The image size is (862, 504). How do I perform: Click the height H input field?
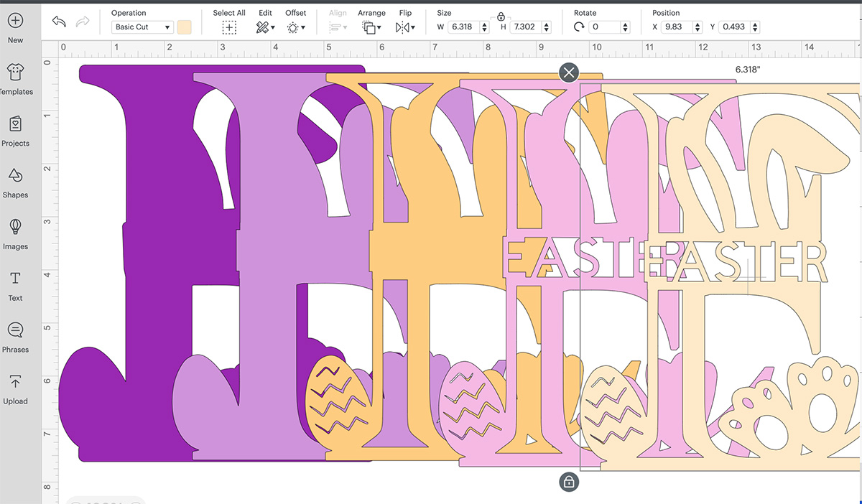pyautogui.click(x=526, y=27)
